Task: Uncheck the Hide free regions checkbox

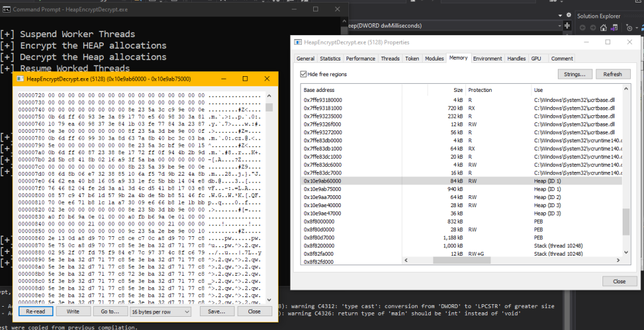Action: [304, 74]
